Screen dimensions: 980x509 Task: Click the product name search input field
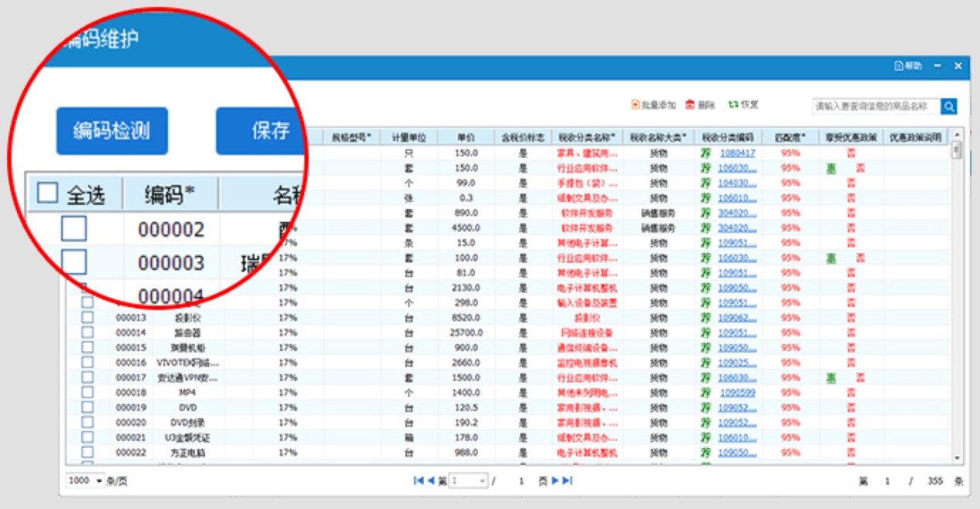[876, 107]
